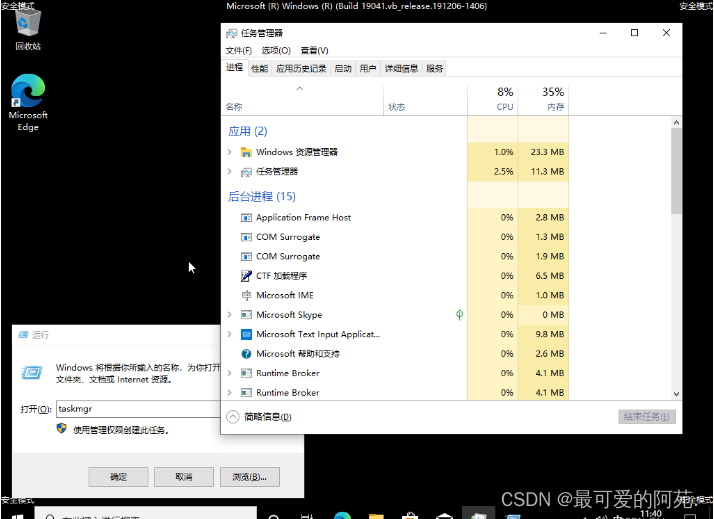Expand the Microsoft Text Input Application row
This screenshot has height=519, width=714.
point(230,334)
